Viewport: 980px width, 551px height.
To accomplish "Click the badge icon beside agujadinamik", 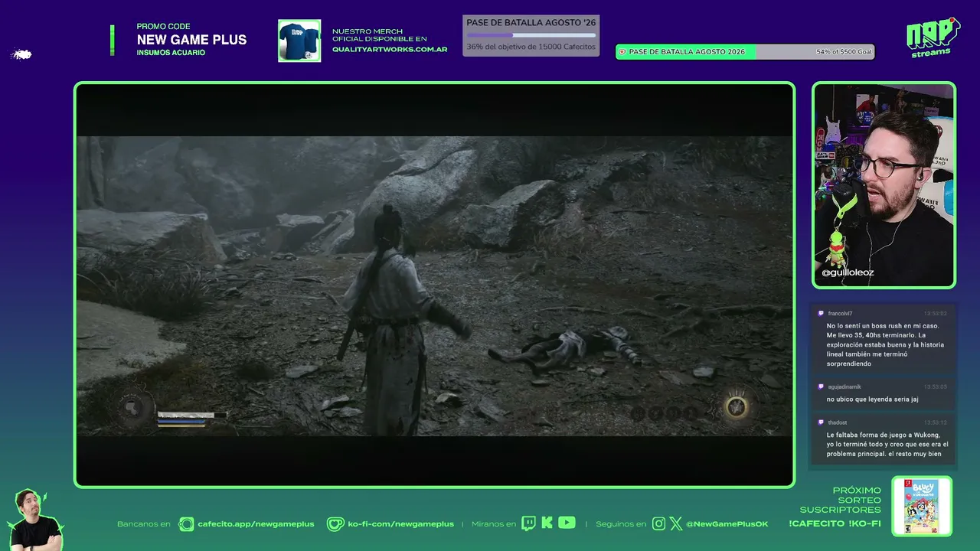I will [x=821, y=386].
